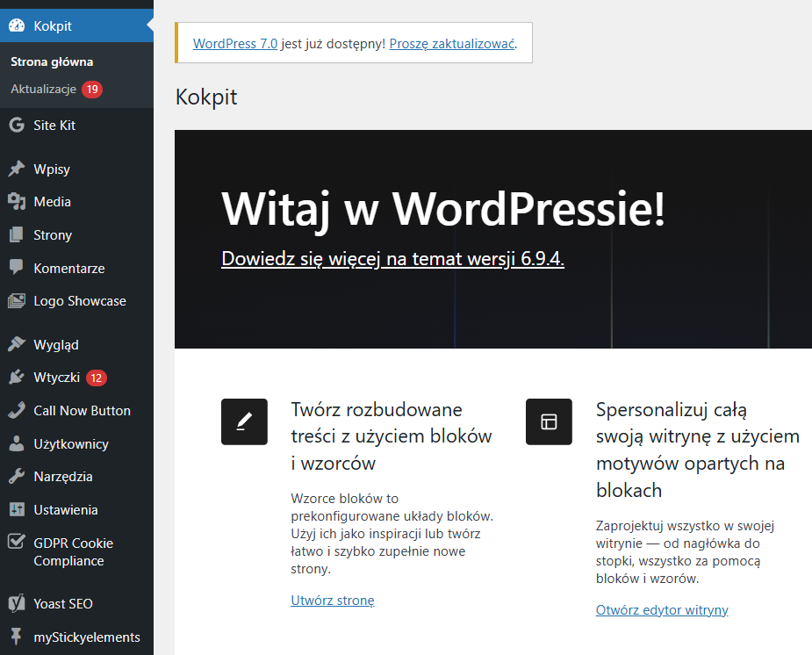812x655 pixels.
Task: Open myStickyelements menu
Action: click(76, 637)
